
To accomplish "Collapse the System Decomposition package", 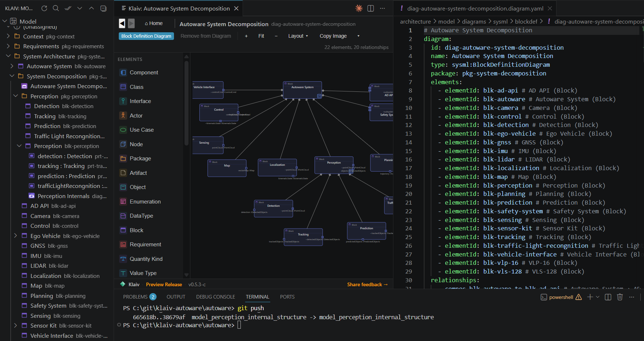I will click(12, 76).
